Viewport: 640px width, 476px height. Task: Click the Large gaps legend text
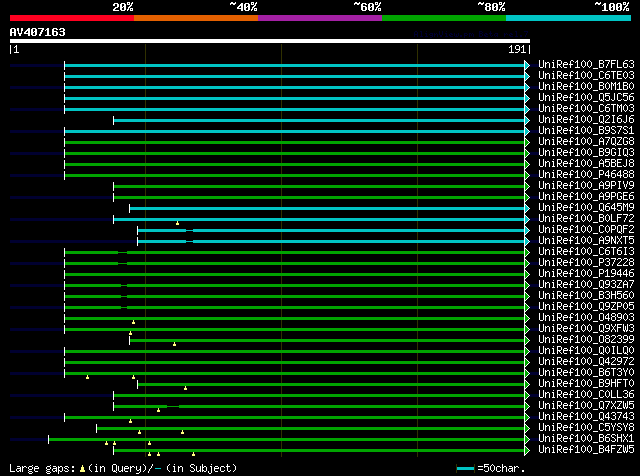pyautogui.click(x=42, y=469)
